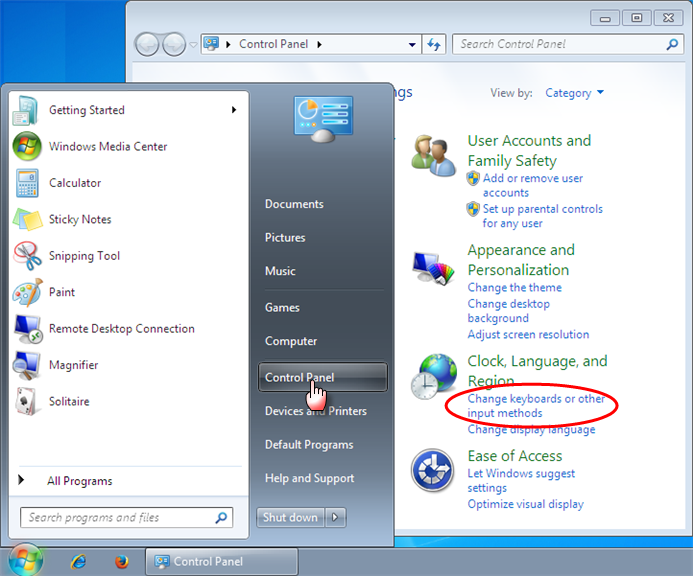Viewport: 693px width, 576px height.
Task: Click Change desktop background link
Action: pyautogui.click(x=509, y=311)
